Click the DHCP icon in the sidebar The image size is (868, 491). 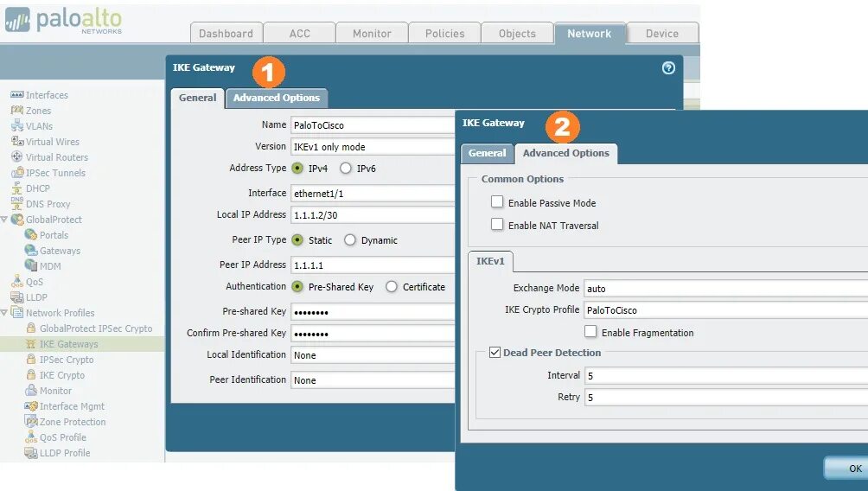17,188
